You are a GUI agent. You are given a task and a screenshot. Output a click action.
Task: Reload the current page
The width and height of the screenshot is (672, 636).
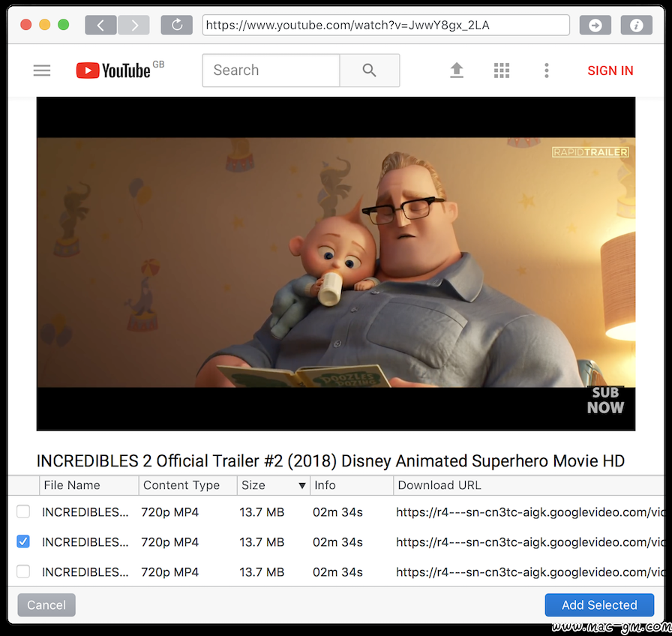pyautogui.click(x=176, y=25)
